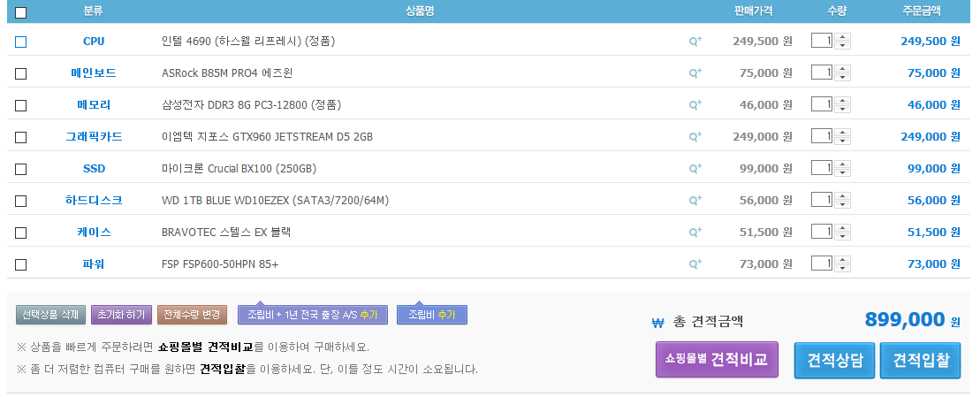Screen dimensions: 980x397
Task: Check the 케이스 row checkbox
Action: tap(20, 233)
